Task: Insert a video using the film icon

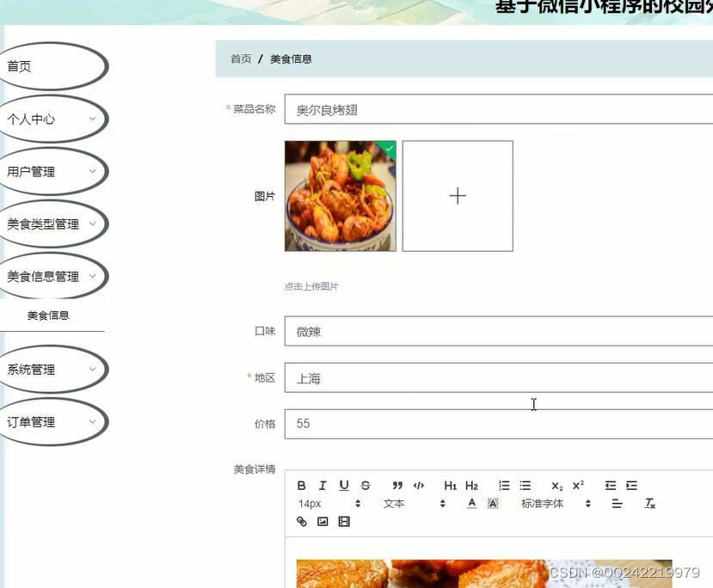Action: pos(343,521)
